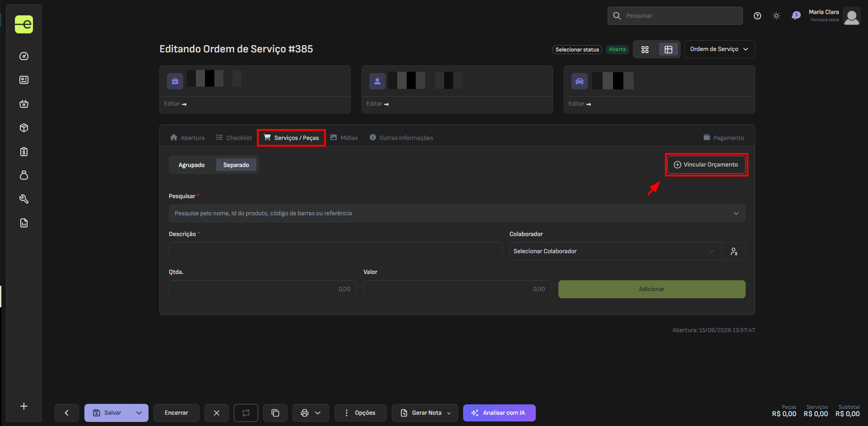This screenshot has width=868, height=426.
Task: Click the printer icon button
Action: click(305, 413)
